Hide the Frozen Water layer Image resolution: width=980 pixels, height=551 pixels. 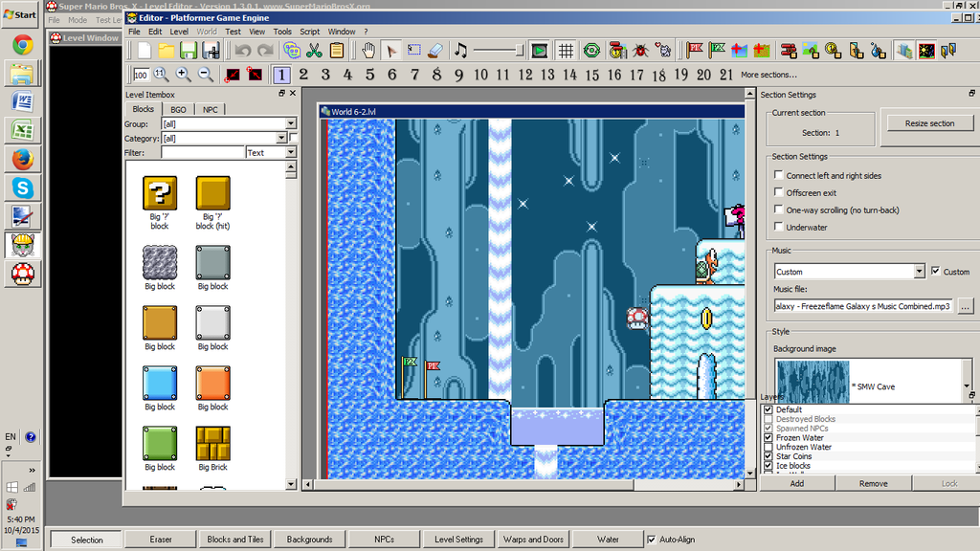pos(768,438)
